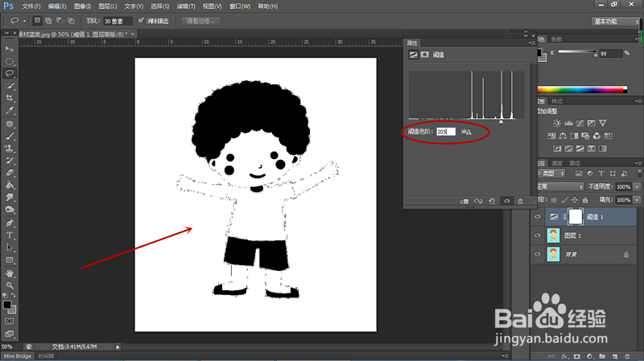Click the delete adjustment trash icon in Properties
The height and width of the screenshot is (361, 644).
pyautogui.click(x=520, y=201)
